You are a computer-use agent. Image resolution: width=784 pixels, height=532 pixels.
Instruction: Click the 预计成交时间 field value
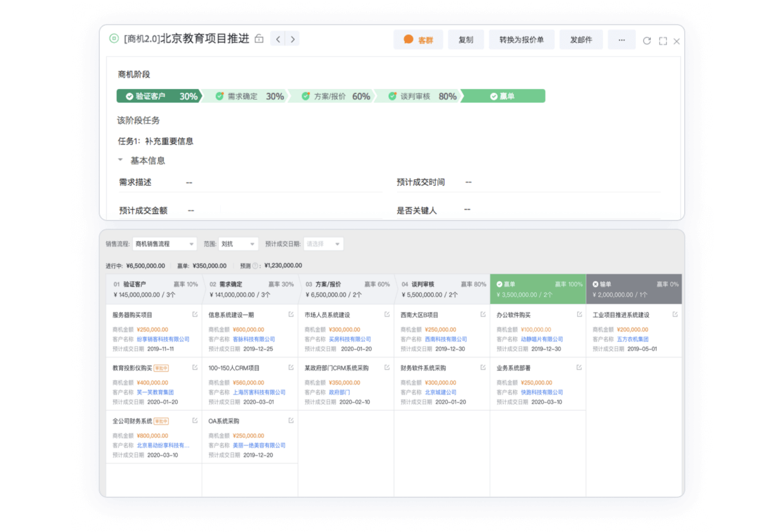pyautogui.click(x=469, y=183)
